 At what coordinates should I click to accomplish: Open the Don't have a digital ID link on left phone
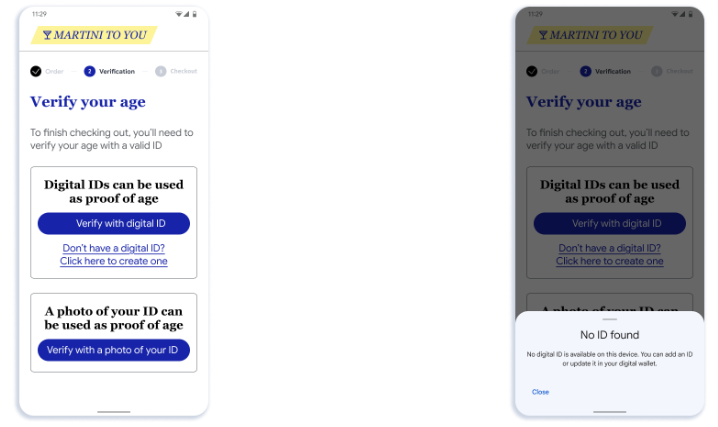[114, 248]
